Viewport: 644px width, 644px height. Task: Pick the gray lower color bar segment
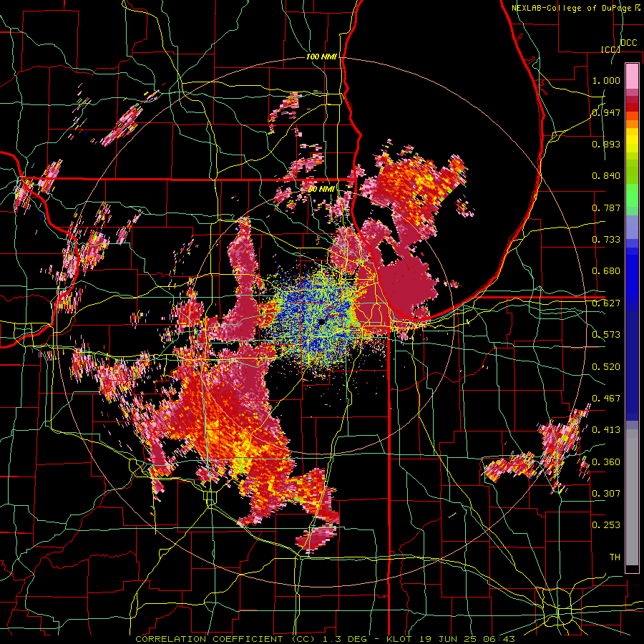pyautogui.click(x=632, y=497)
